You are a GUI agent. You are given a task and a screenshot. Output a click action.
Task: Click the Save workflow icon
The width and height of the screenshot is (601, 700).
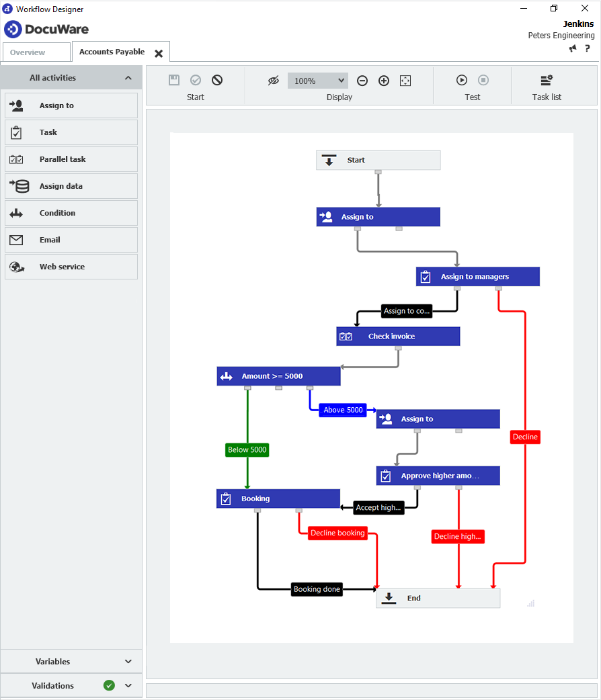click(173, 80)
